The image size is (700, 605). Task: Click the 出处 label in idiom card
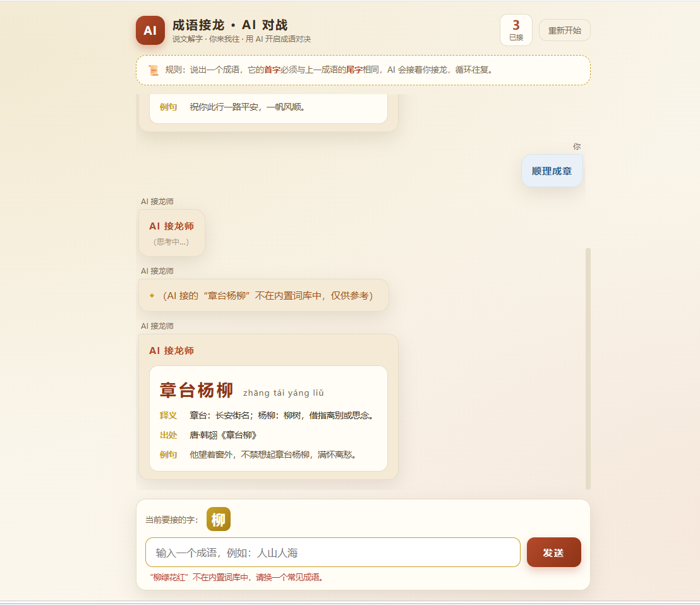pos(168,435)
